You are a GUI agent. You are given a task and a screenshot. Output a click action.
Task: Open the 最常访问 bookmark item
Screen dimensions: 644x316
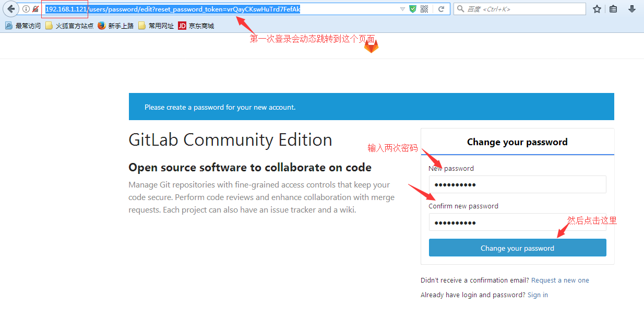click(23, 26)
